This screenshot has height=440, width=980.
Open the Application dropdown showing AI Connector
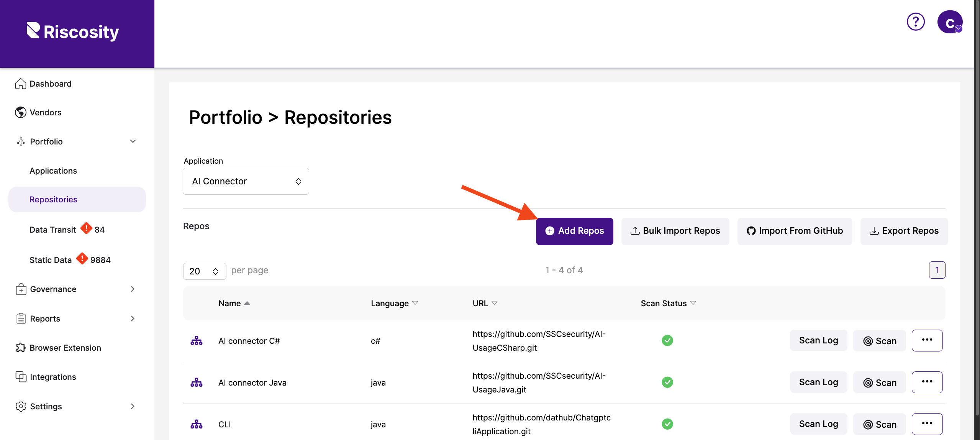point(246,181)
